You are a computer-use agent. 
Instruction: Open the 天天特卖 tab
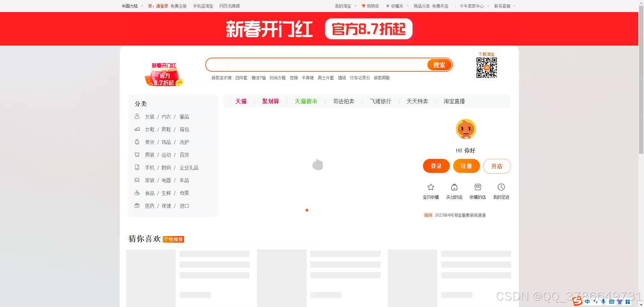417,101
